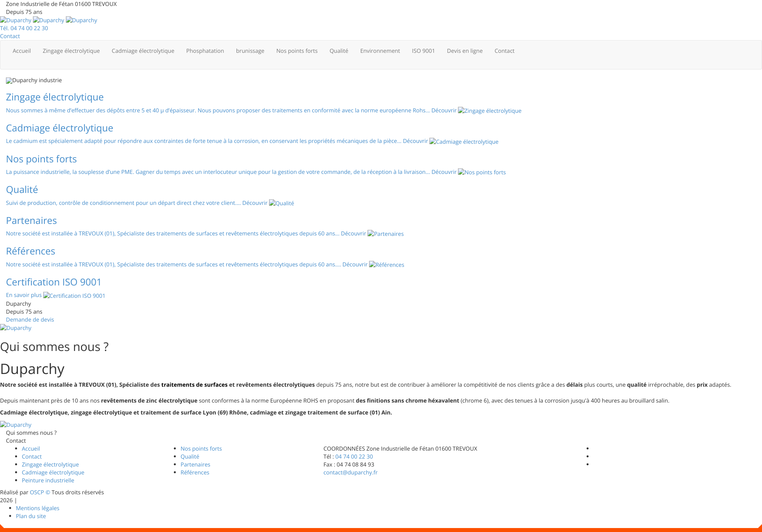
Task: Select the brunissage menu item
Action: pyautogui.click(x=250, y=51)
